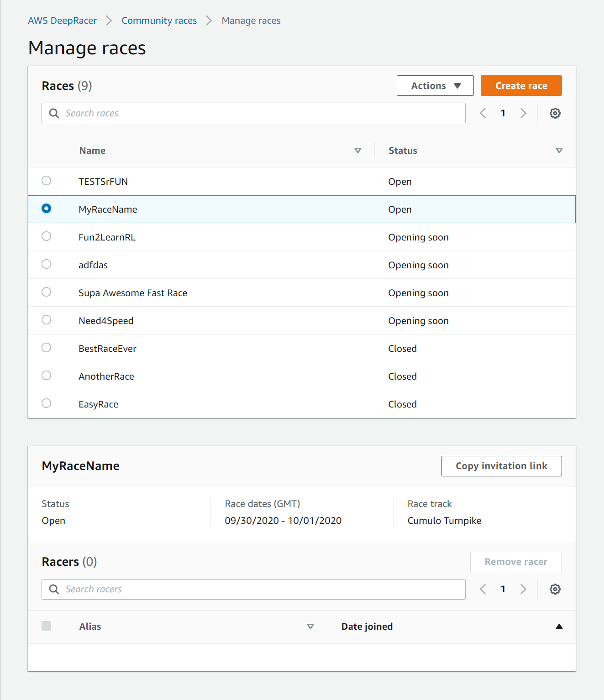
Task: Go to previous page of races
Action: 483,113
